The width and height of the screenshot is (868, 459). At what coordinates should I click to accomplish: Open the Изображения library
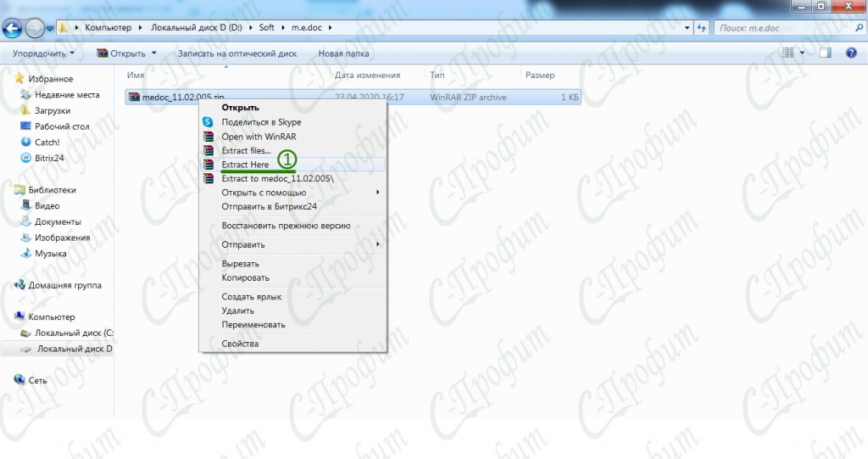click(x=62, y=238)
